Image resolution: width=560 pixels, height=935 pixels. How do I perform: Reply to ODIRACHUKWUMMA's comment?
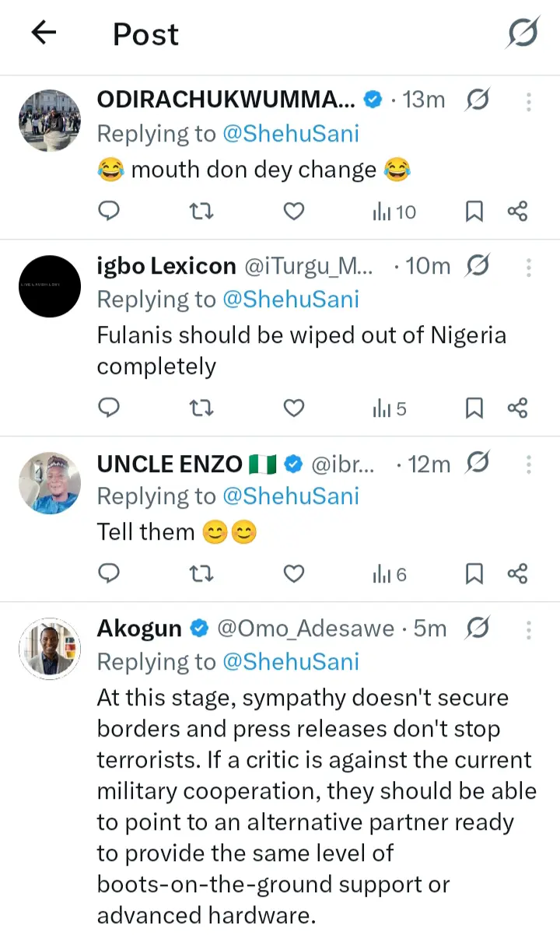(110, 211)
